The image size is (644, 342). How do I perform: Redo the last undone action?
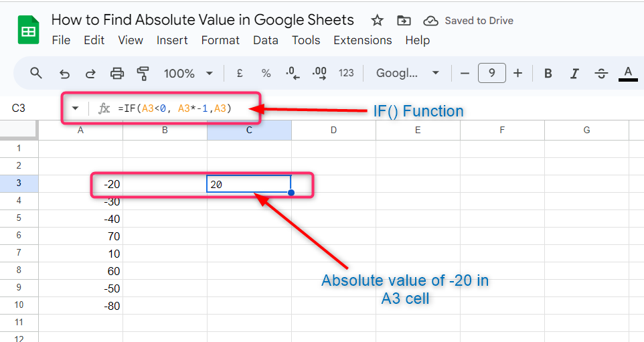pyautogui.click(x=90, y=73)
